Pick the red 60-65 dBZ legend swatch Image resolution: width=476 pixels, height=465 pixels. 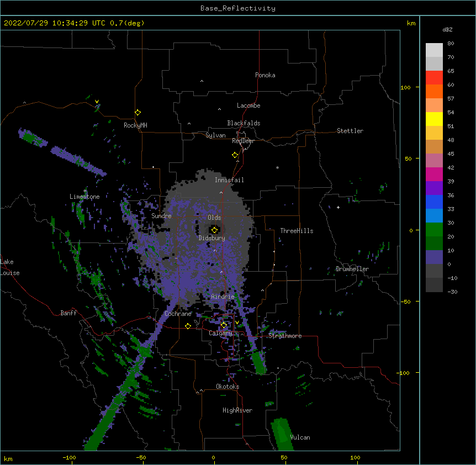tap(434, 77)
